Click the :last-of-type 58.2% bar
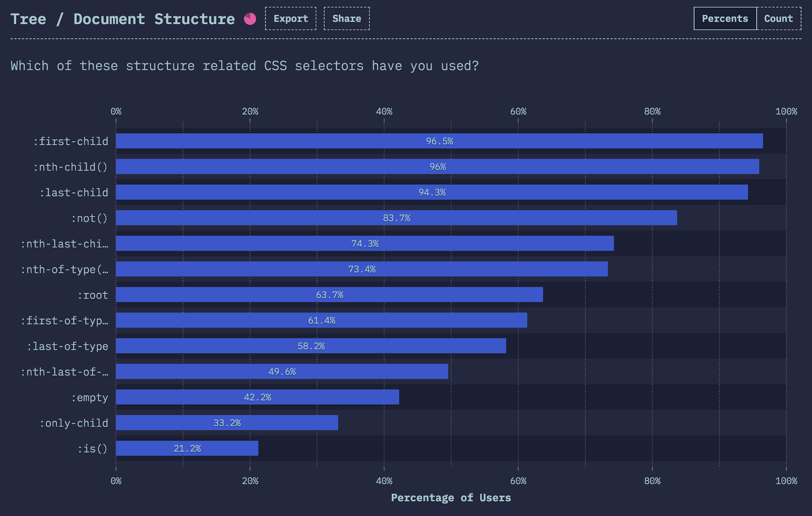812x516 pixels. [311, 346]
